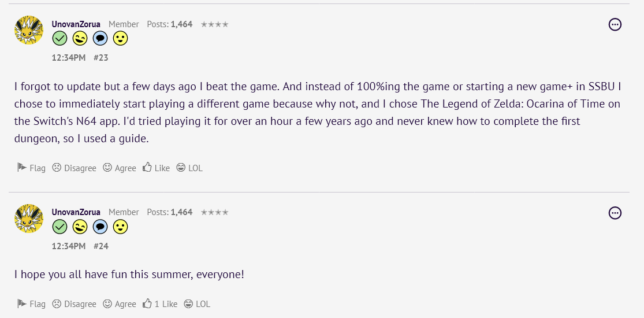Open the #24 post permalink
The height and width of the screenshot is (318, 644).
101,246
